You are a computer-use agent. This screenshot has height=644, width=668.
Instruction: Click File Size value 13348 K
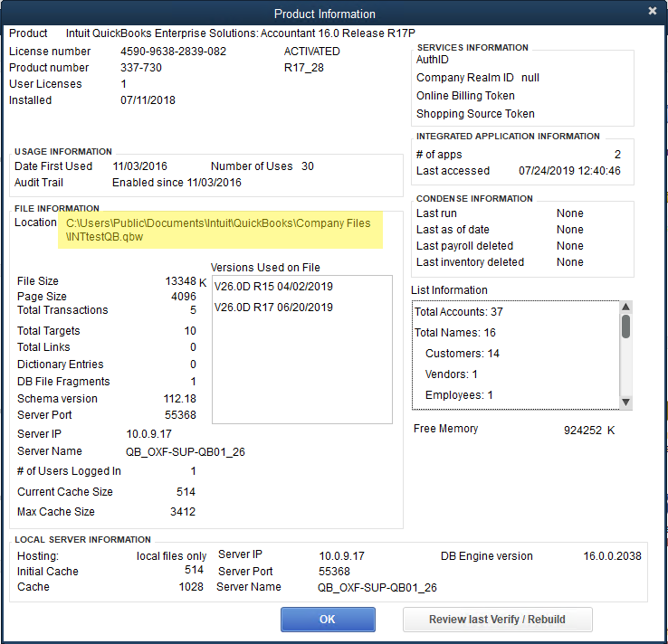coord(186,281)
